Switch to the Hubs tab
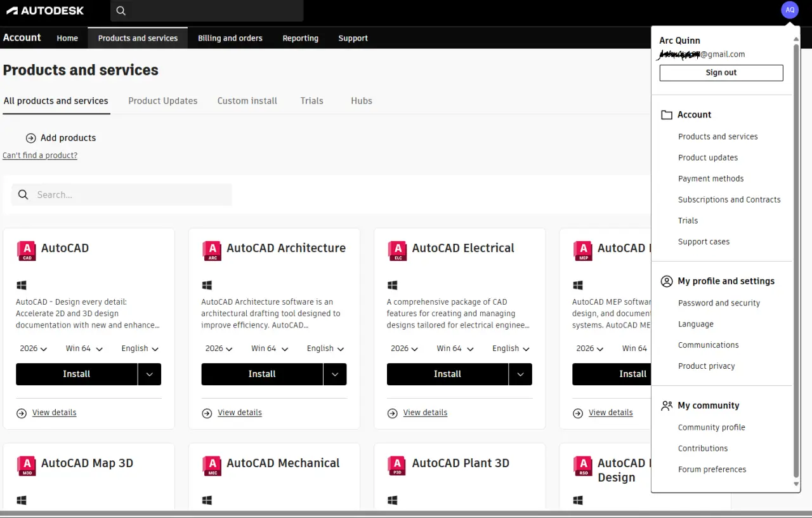Screen dimensions: 812x518 pos(362,101)
